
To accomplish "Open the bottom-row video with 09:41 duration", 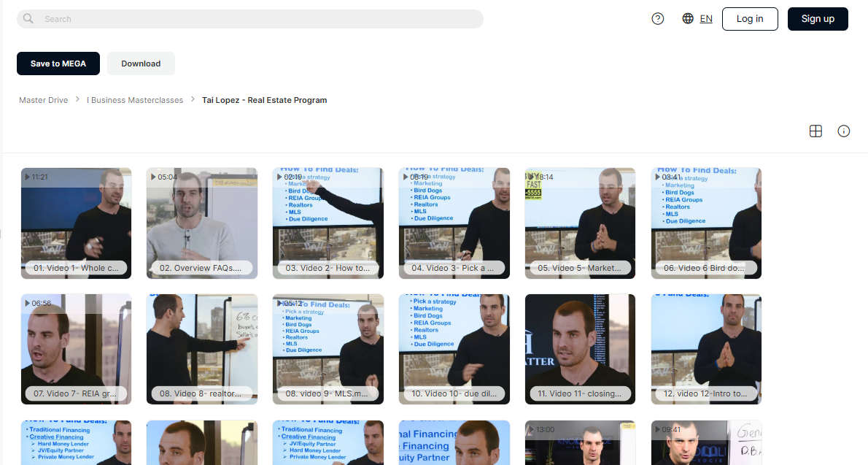I will click(x=706, y=443).
